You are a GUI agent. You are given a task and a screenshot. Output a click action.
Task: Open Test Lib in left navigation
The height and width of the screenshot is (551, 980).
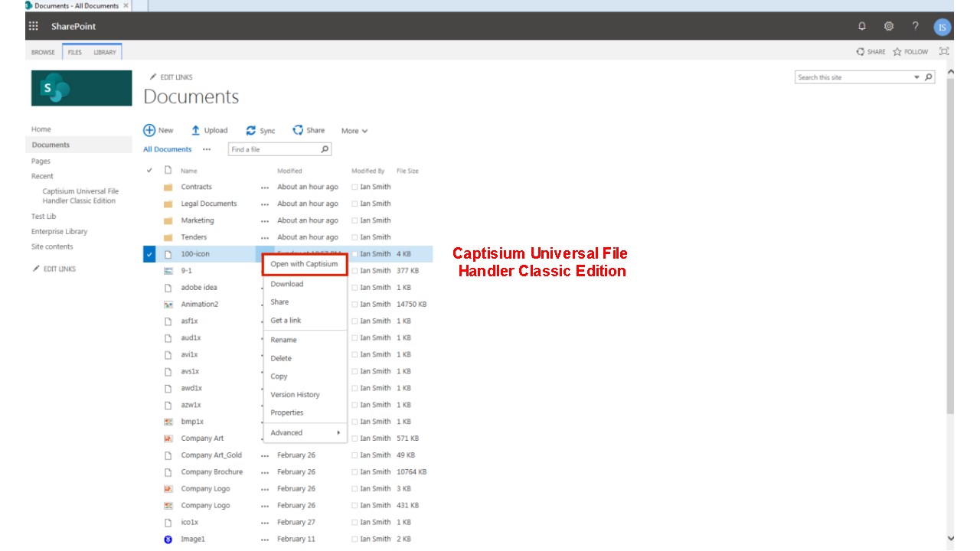(x=44, y=217)
